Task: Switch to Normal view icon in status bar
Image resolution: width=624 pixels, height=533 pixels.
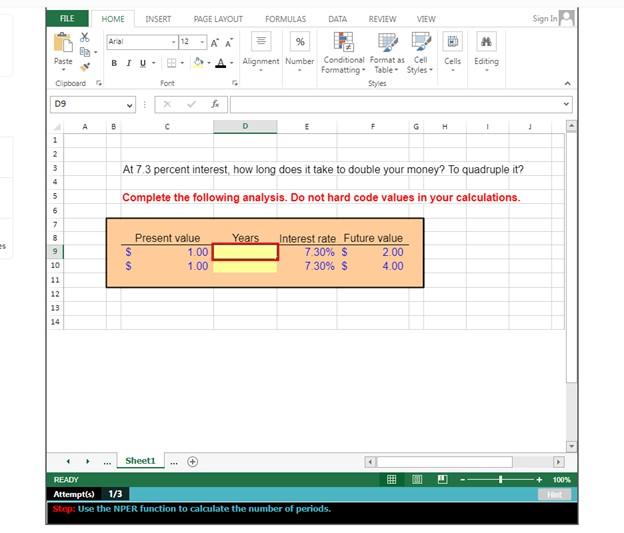Action: (392, 480)
